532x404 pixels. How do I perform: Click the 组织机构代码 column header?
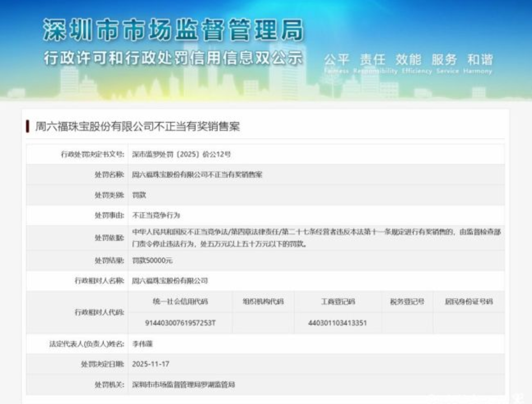point(263,301)
